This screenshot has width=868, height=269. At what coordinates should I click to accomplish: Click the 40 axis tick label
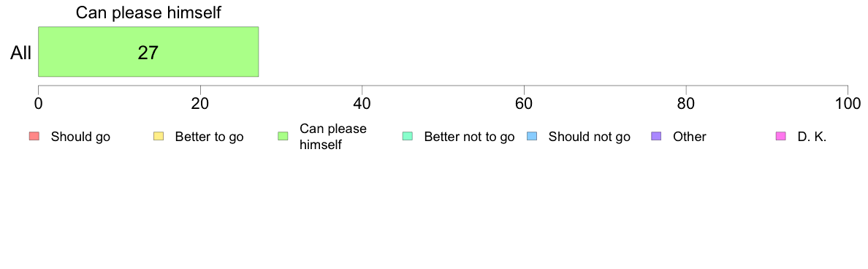pos(362,103)
